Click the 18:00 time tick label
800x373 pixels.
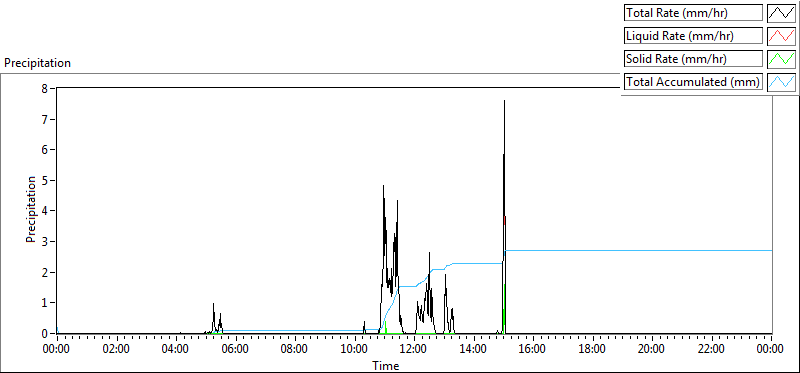593,349
